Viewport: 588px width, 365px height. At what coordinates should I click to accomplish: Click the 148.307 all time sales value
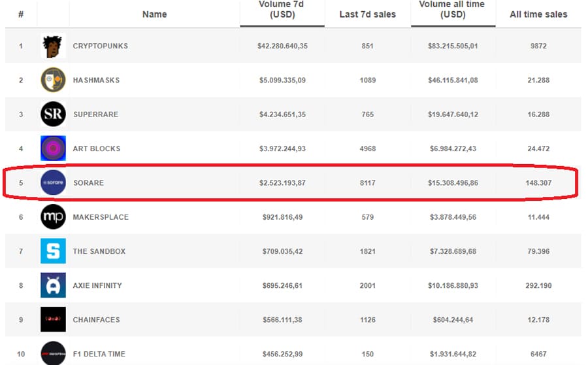(538, 182)
